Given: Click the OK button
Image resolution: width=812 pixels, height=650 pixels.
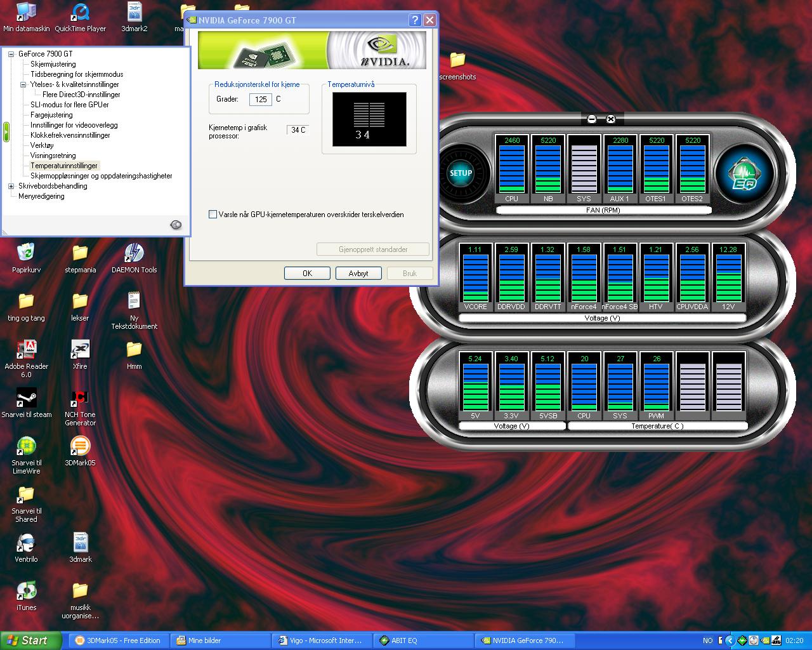Looking at the screenshot, I should pos(307,273).
